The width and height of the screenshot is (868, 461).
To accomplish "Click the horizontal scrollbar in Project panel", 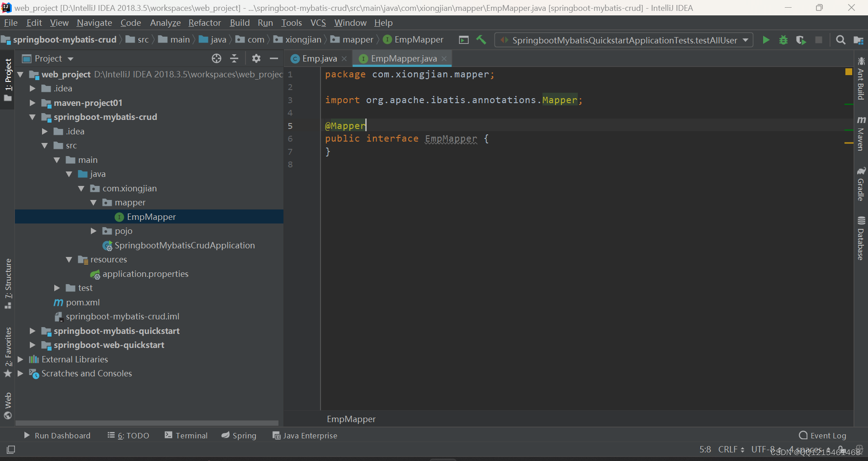I will 147,423.
